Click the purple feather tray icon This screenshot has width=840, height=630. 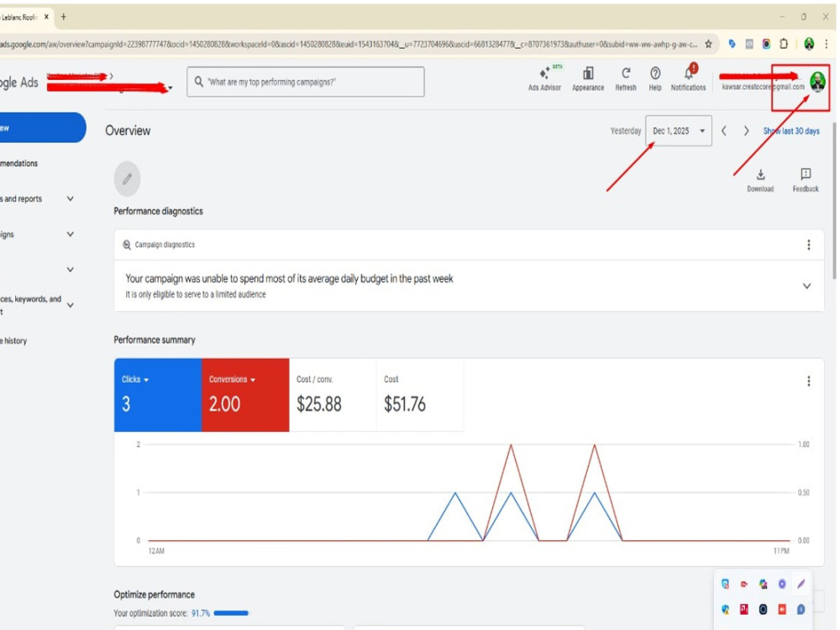pyautogui.click(x=801, y=584)
